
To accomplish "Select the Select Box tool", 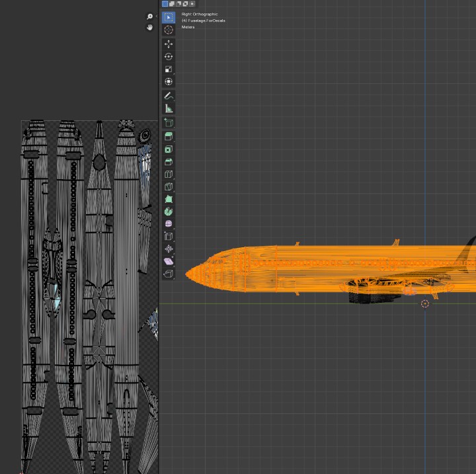I will (x=169, y=17).
